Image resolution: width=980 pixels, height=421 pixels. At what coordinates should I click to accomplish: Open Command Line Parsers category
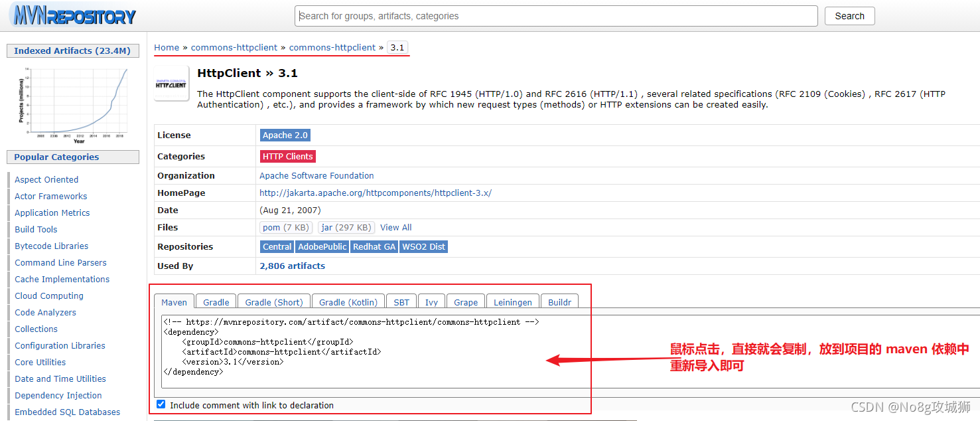point(60,262)
